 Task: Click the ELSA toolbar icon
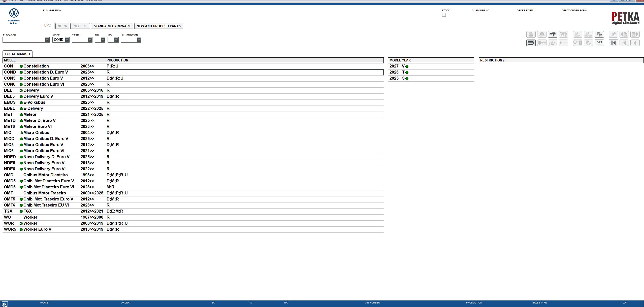(578, 34)
